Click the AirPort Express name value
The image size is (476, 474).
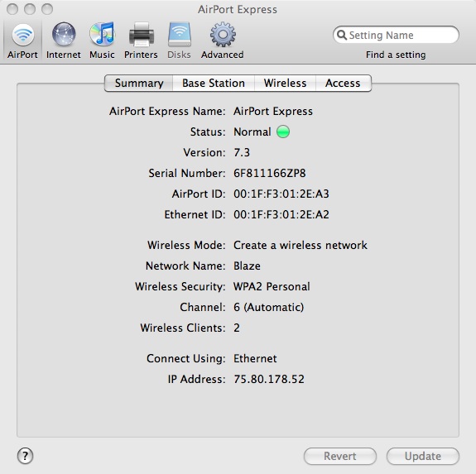point(273,112)
